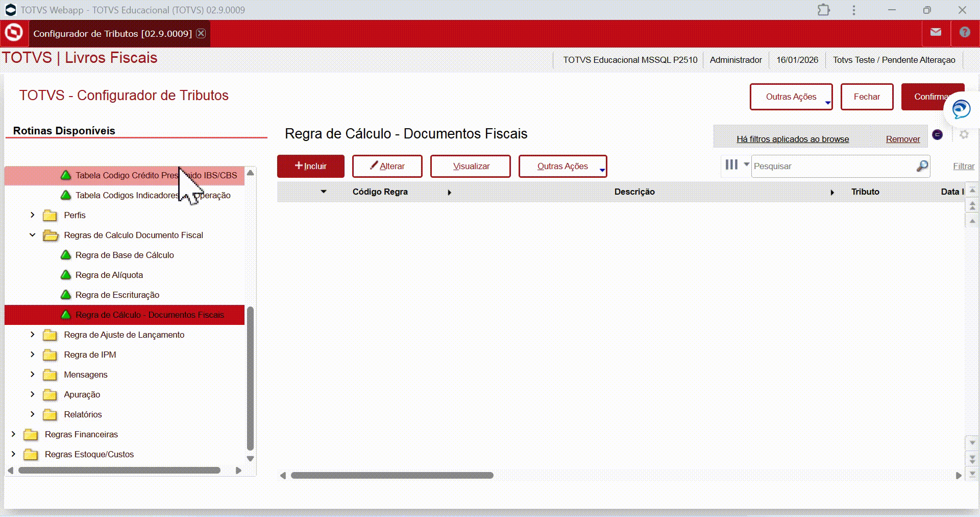This screenshot has height=517, width=980.
Task: Click the Relatórios folder icon
Action: [50, 414]
